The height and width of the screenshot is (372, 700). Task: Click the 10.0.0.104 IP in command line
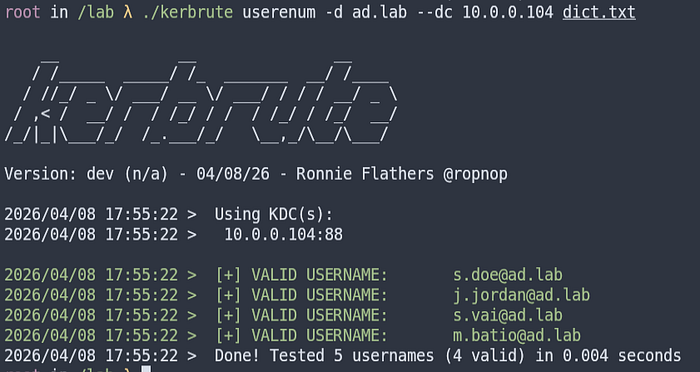pyautogui.click(x=508, y=12)
